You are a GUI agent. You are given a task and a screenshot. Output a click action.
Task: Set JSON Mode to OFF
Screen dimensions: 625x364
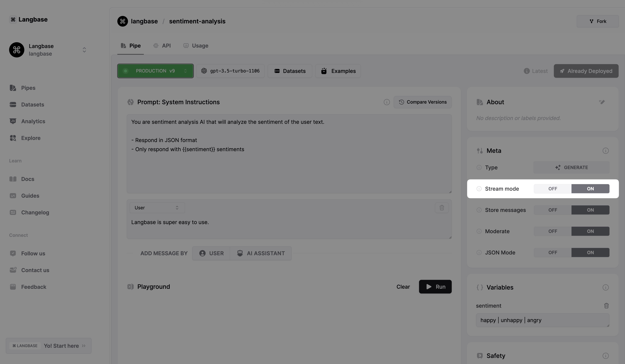click(x=552, y=252)
